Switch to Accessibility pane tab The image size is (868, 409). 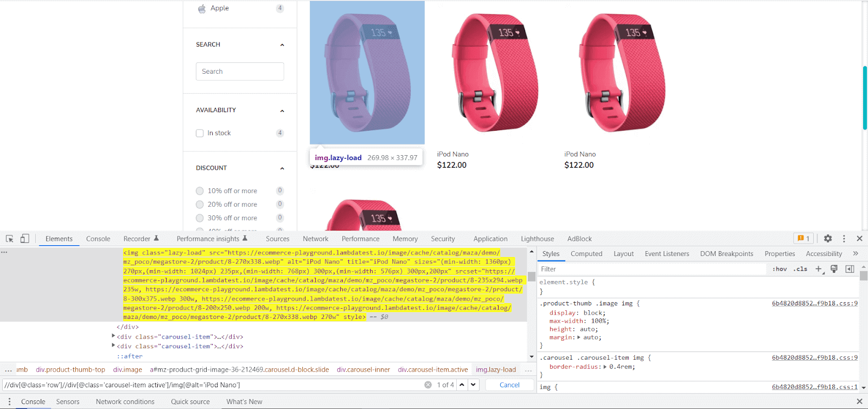(824, 253)
